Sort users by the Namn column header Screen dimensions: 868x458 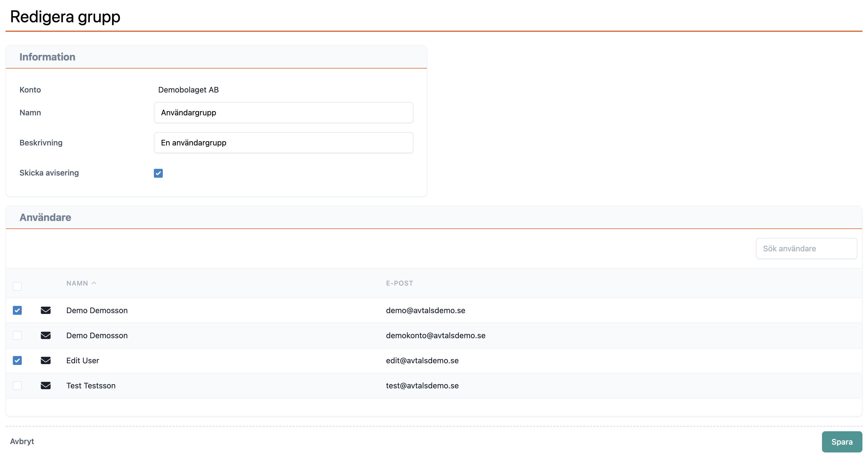coord(77,283)
